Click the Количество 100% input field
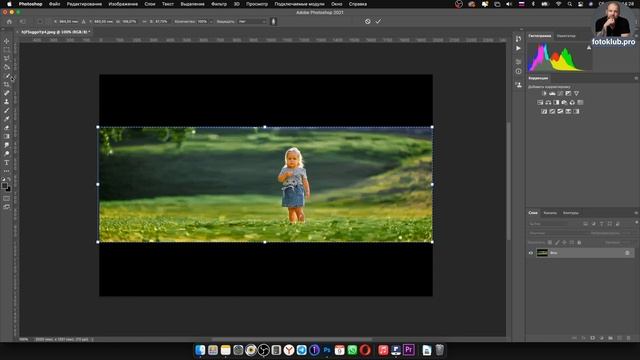640x360 pixels. (203, 21)
